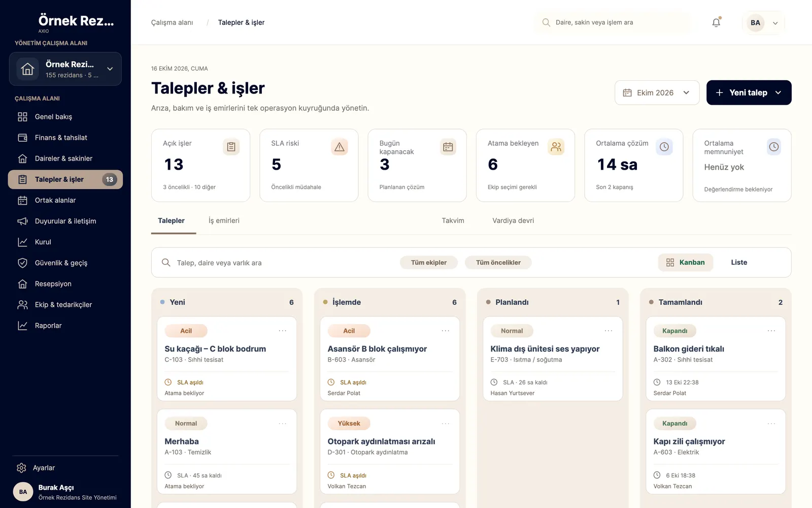Open options for Balkon gideri card
The height and width of the screenshot is (508, 812).
coord(771,331)
